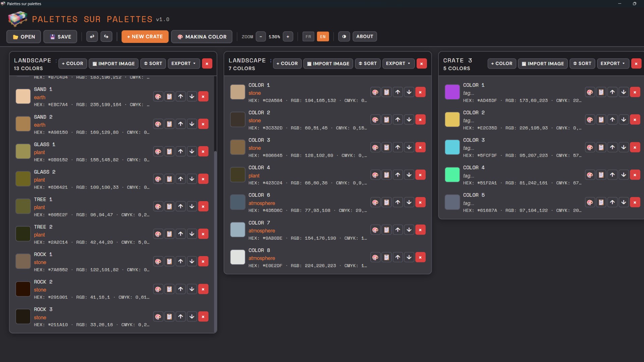Click Color 7 light blue swatch
This screenshot has height=362, width=644.
237,230
